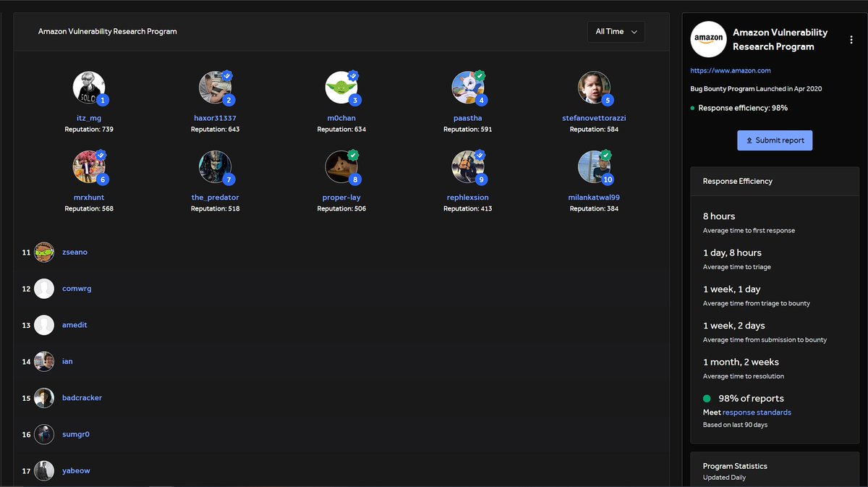Click yabeow avatar icon
Viewport: 868px width, 487px height.
pyautogui.click(x=44, y=470)
